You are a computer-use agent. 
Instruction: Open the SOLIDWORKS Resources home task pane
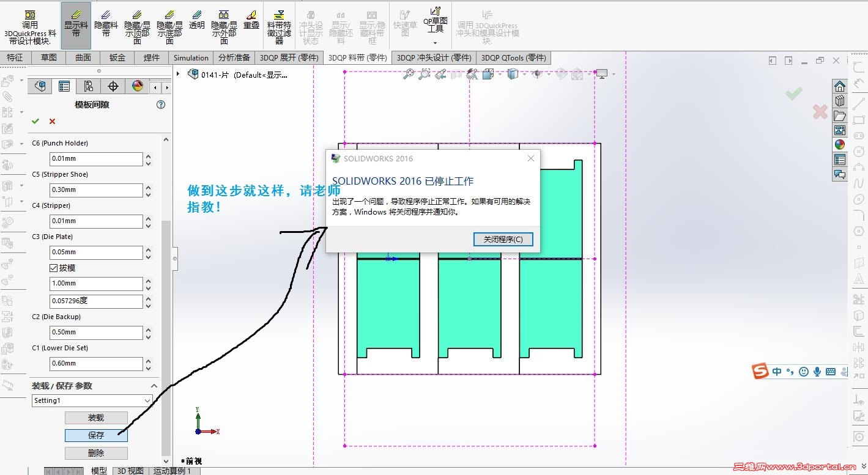tap(839, 86)
